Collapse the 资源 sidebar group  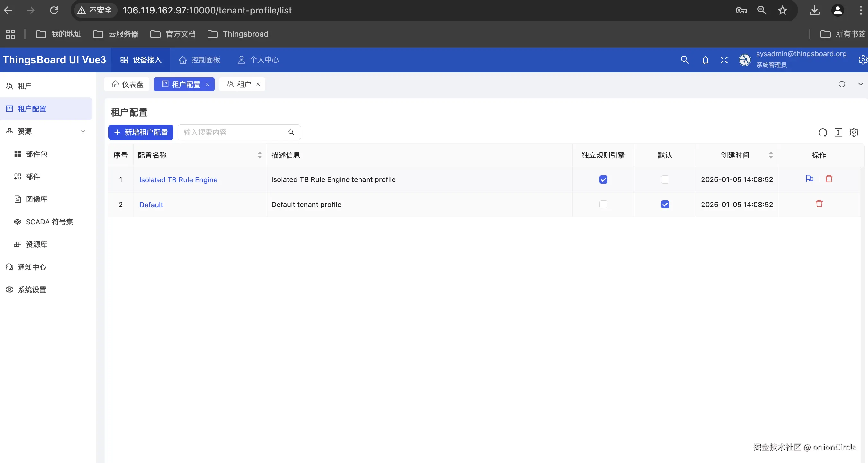coord(83,131)
